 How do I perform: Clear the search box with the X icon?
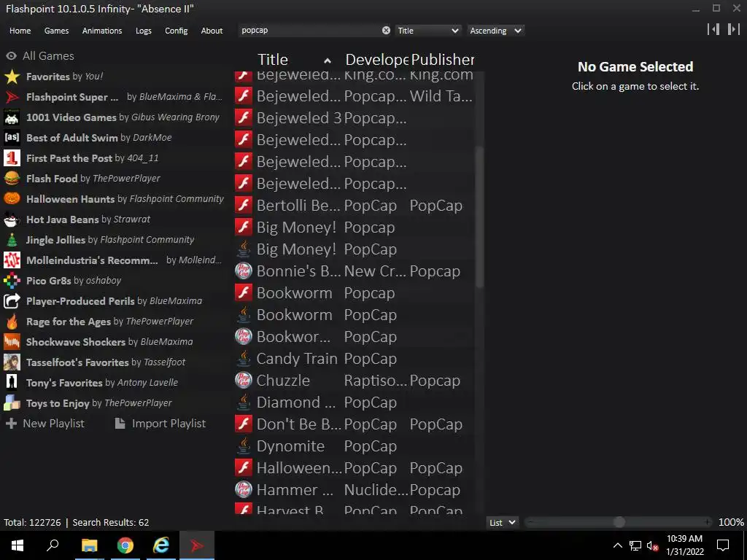(x=386, y=31)
